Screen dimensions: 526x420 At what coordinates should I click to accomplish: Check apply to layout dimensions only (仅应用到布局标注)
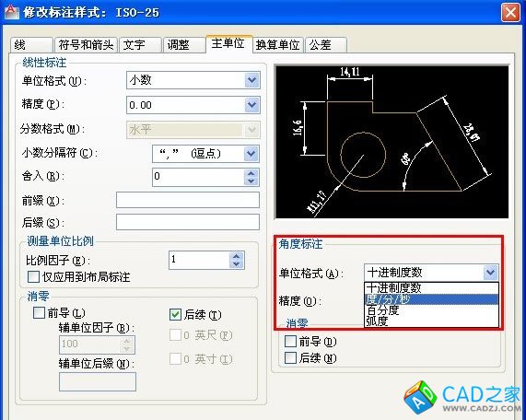(33, 276)
